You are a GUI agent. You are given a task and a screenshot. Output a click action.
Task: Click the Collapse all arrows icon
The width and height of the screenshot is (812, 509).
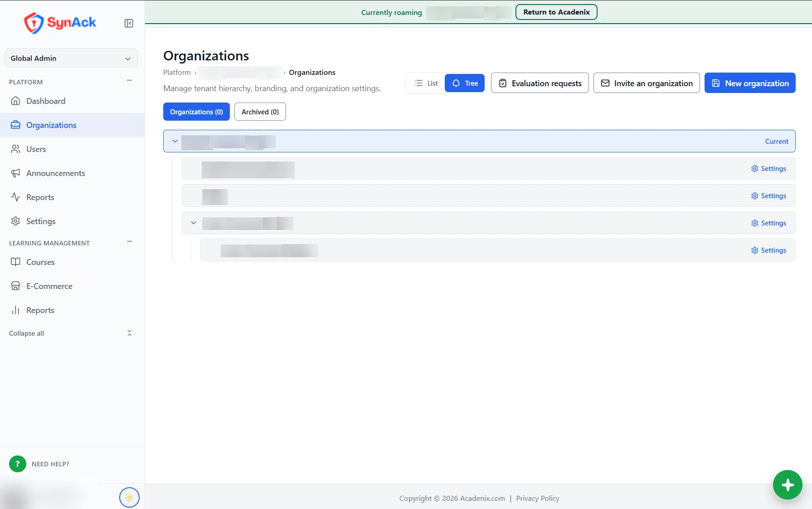pyautogui.click(x=129, y=333)
